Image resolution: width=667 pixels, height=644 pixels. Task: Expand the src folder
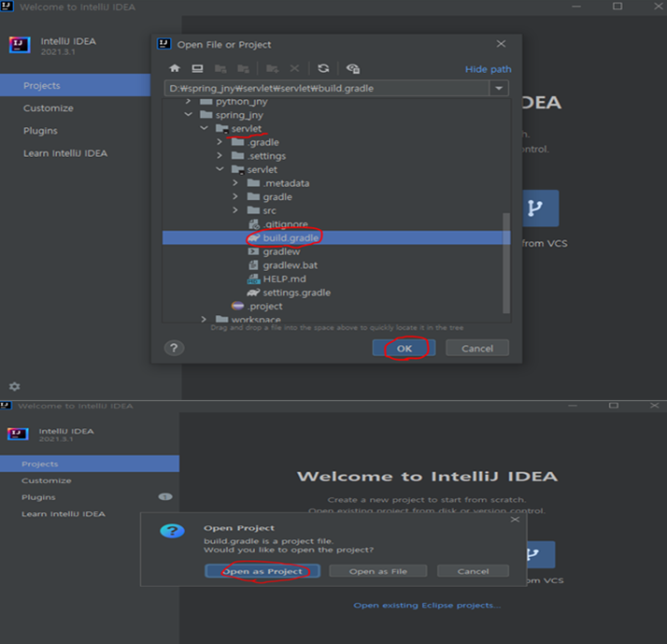[x=235, y=210]
